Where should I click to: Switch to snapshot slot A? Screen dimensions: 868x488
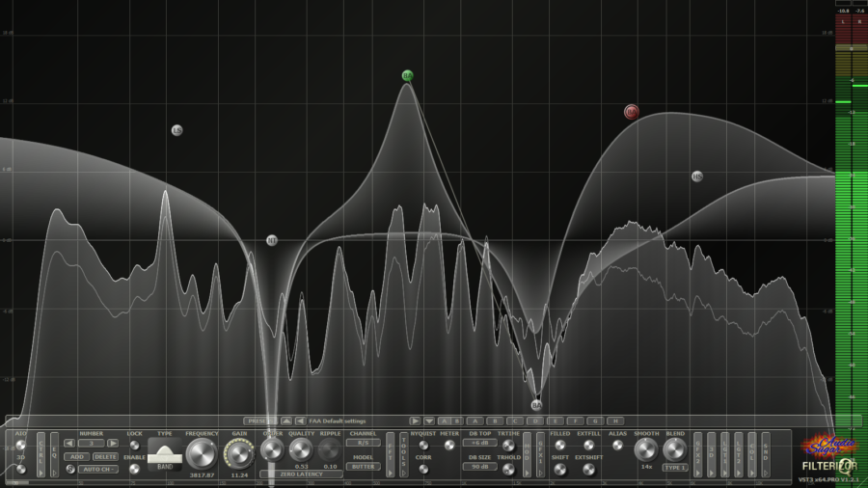(475, 421)
